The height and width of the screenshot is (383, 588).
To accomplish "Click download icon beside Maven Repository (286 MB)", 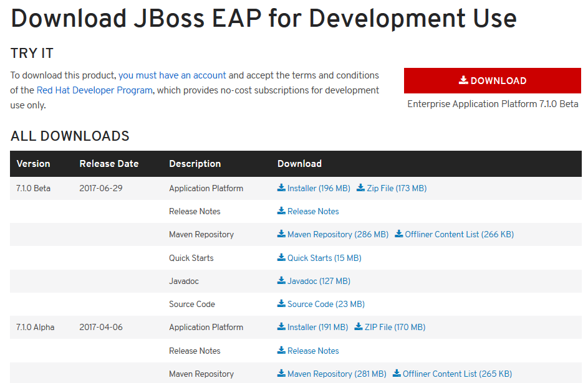I will point(281,234).
